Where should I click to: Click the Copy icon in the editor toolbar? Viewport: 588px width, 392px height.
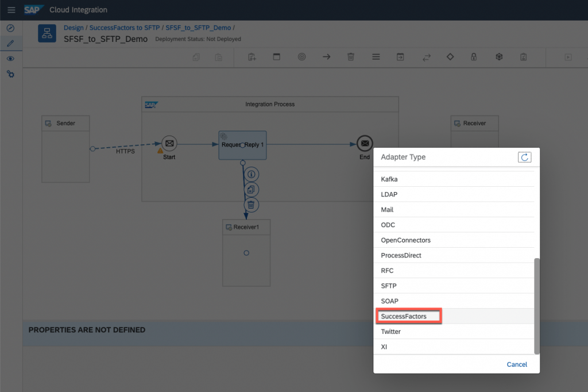pyautogui.click(x=196, y=57)
